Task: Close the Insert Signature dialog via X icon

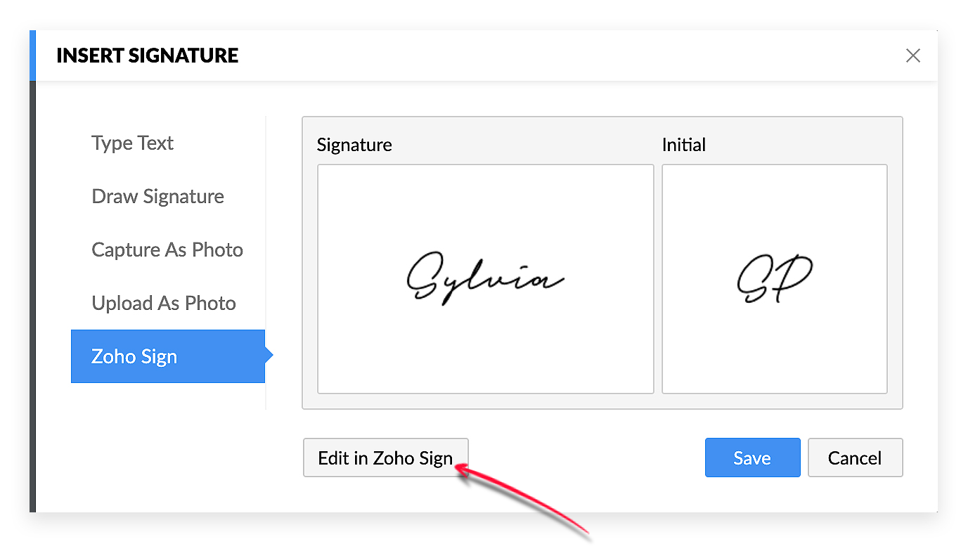Action: [x=913, y=56]
